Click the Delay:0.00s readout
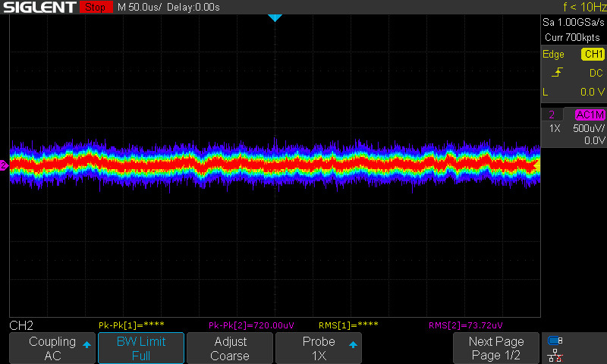The image size is (607, 364). coord(193,8)
